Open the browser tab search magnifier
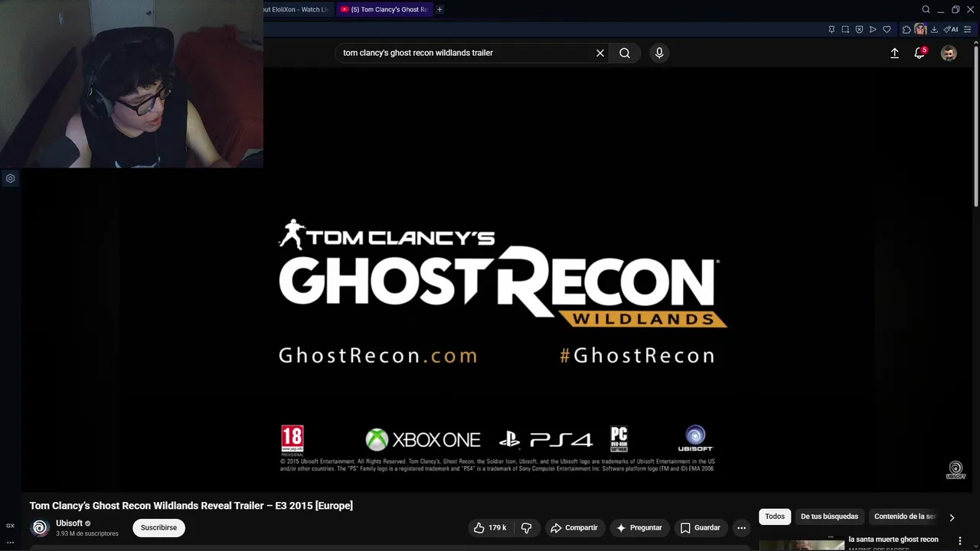The image size is (980, 551). [x=926, y=9]
